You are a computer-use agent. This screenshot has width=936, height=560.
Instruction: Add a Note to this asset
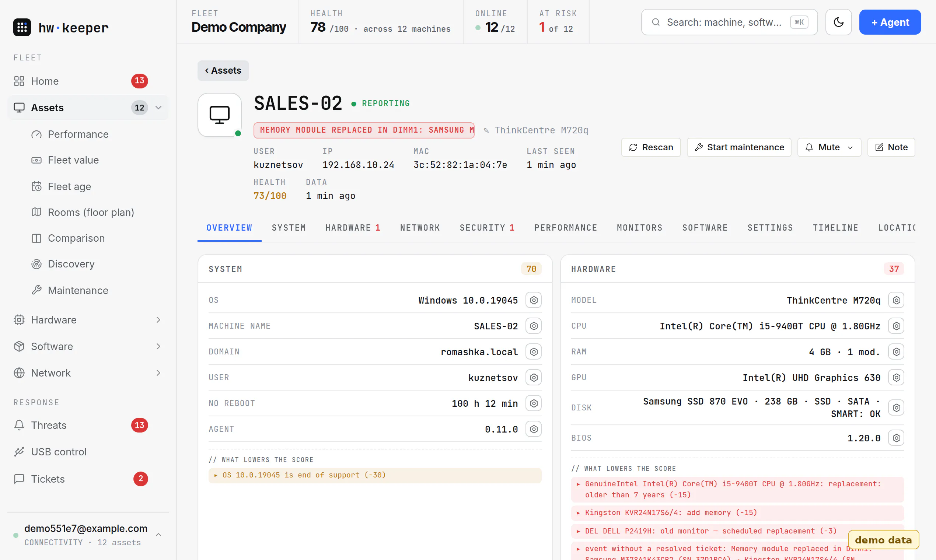891,147
